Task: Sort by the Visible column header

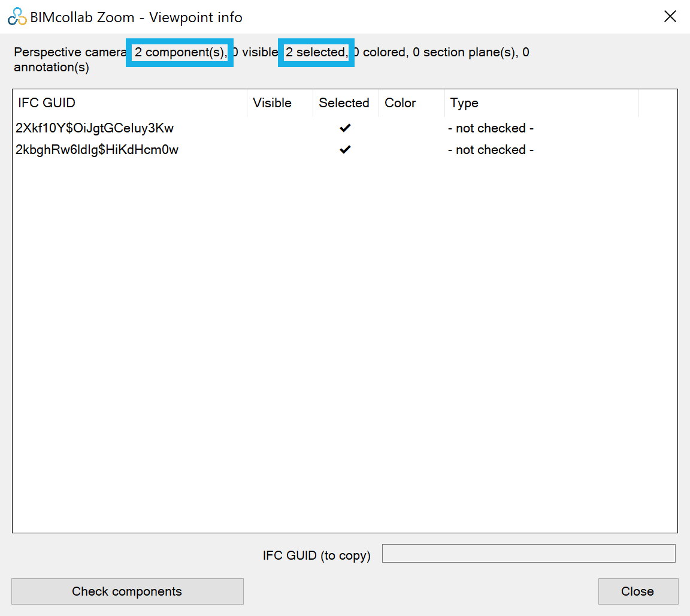Action: 280,103
